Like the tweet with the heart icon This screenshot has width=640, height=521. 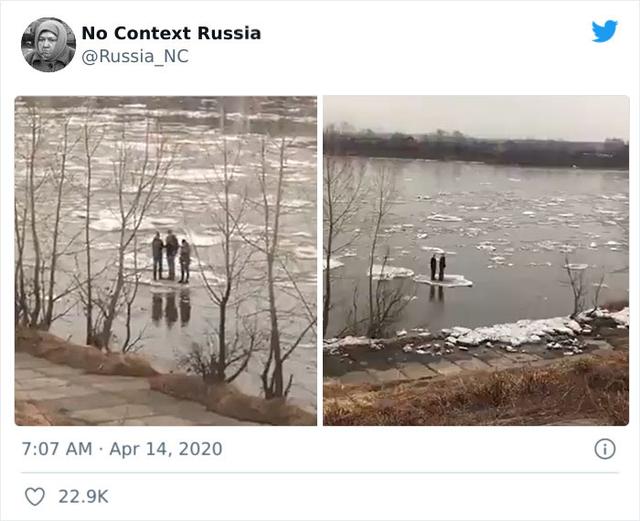click(34, 496)
